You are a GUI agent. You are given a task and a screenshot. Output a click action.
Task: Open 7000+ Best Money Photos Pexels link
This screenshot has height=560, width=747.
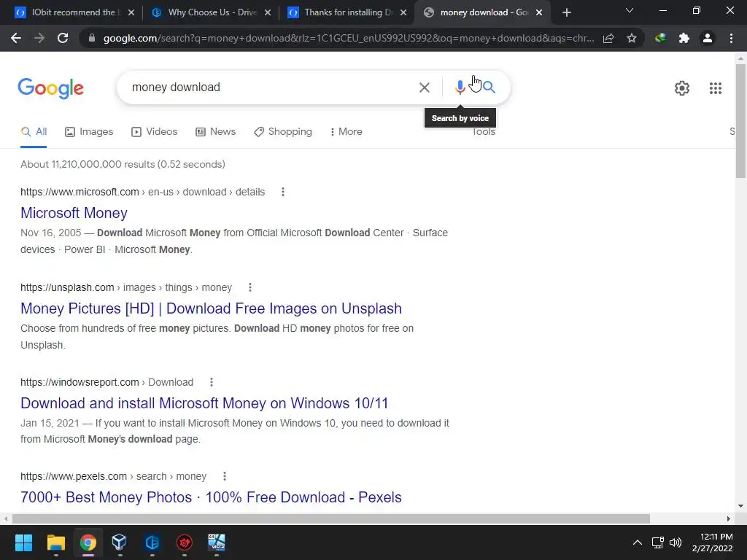[211, 497]
